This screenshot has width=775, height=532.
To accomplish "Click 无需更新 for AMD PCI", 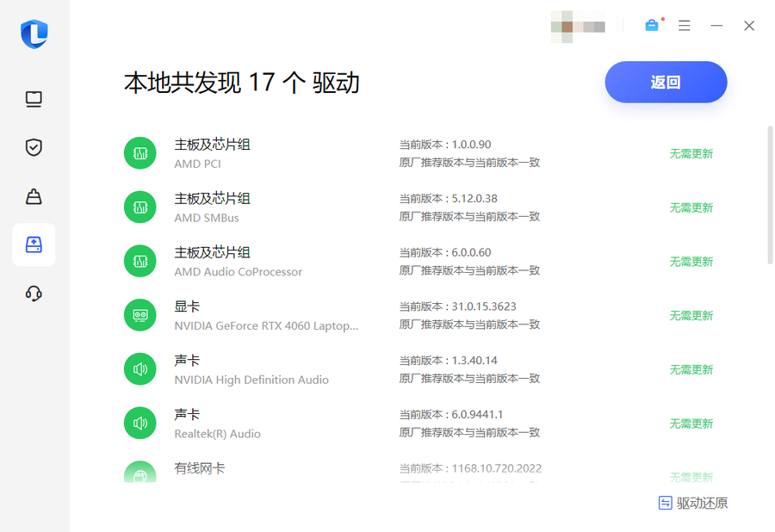I will tap(691, 153).
